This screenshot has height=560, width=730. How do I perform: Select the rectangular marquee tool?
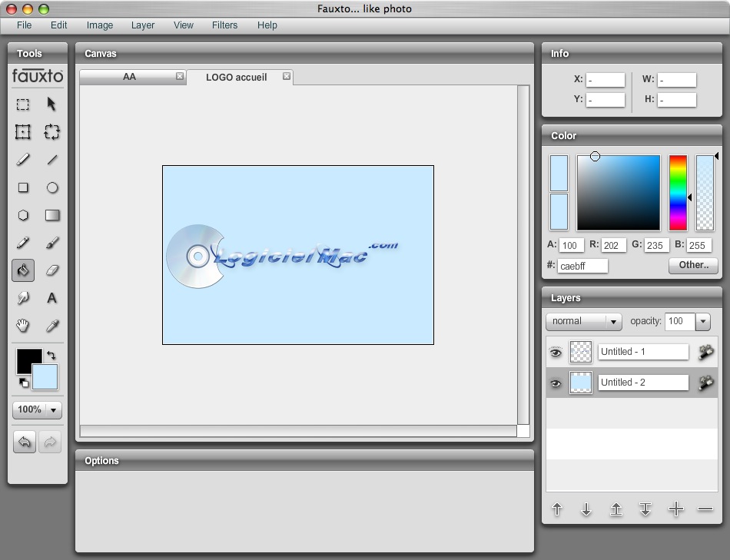[23, 104]
